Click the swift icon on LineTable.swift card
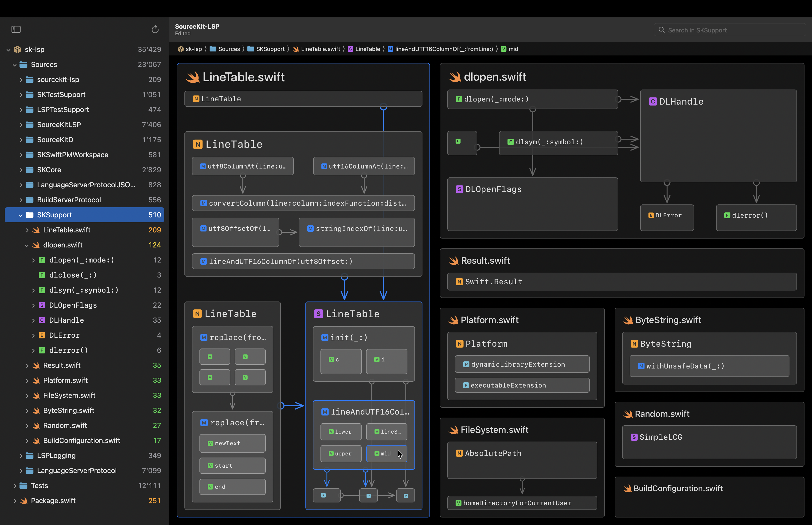This screenshot has width=812, height=525. (193, 77)
